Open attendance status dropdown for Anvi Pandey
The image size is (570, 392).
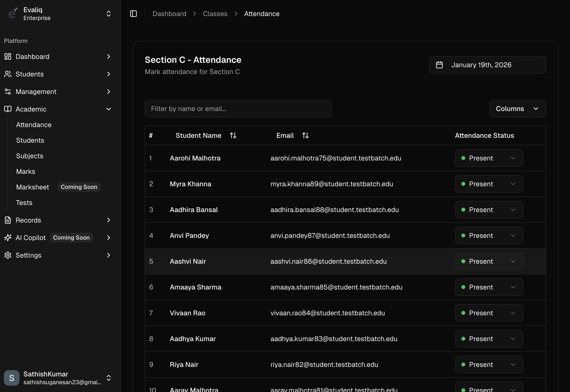tap(489, 235)
